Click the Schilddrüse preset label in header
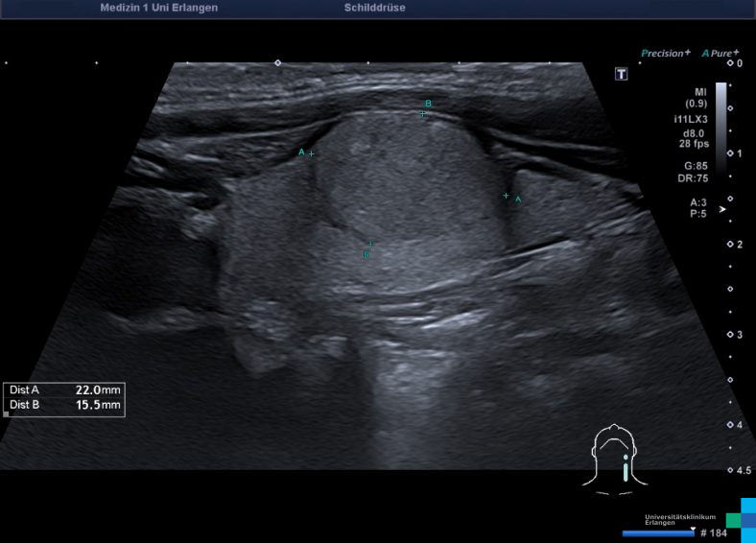756x543 pixels. point(374,8)
